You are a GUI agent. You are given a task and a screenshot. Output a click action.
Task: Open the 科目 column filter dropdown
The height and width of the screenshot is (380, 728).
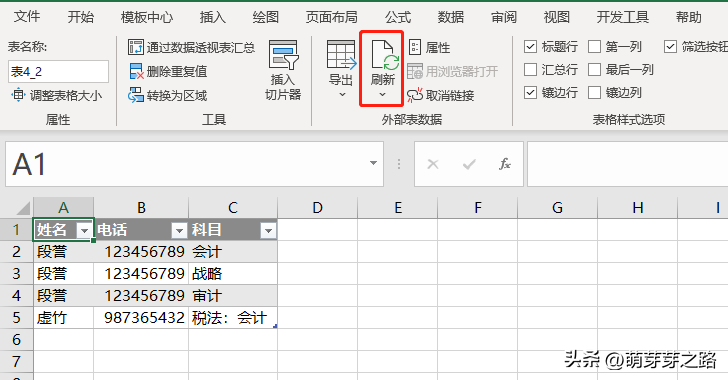(268, 230)
